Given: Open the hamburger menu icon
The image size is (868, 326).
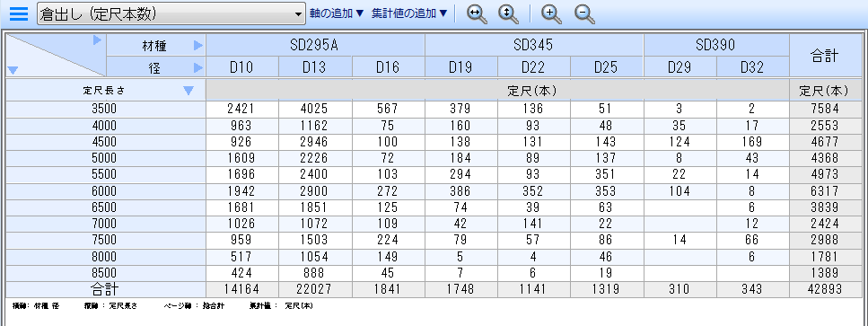Looking at the screenshot, I should pos(18,13).
